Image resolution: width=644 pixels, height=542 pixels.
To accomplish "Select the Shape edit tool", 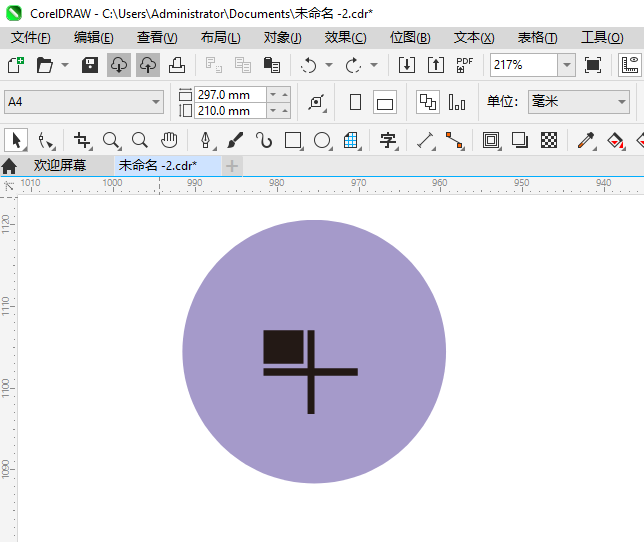I will (x=45, y=140).
